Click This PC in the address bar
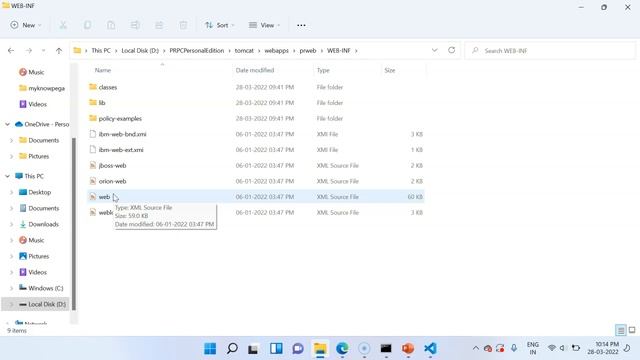This screenshot has width=640, height=360. [x=101, y=51]
